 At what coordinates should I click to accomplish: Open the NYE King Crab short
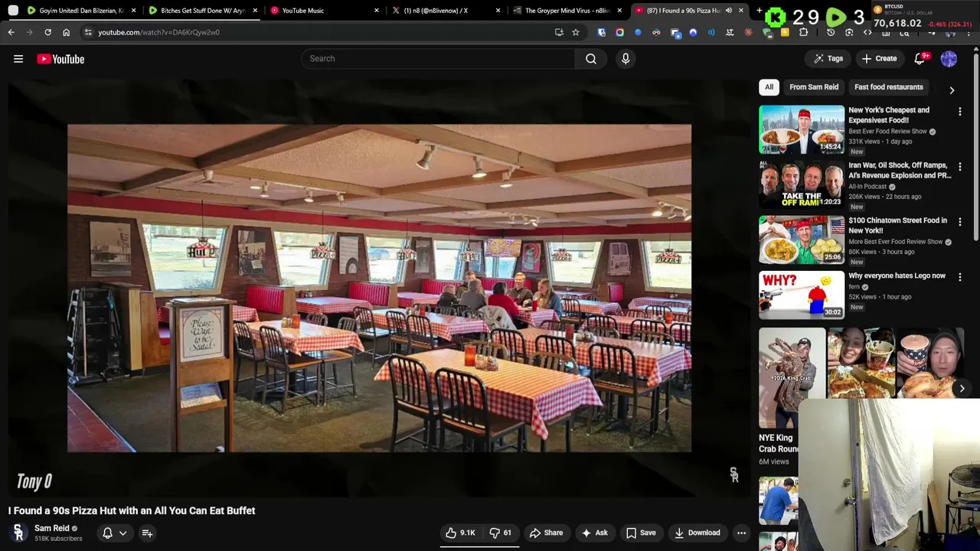[792, 378]
